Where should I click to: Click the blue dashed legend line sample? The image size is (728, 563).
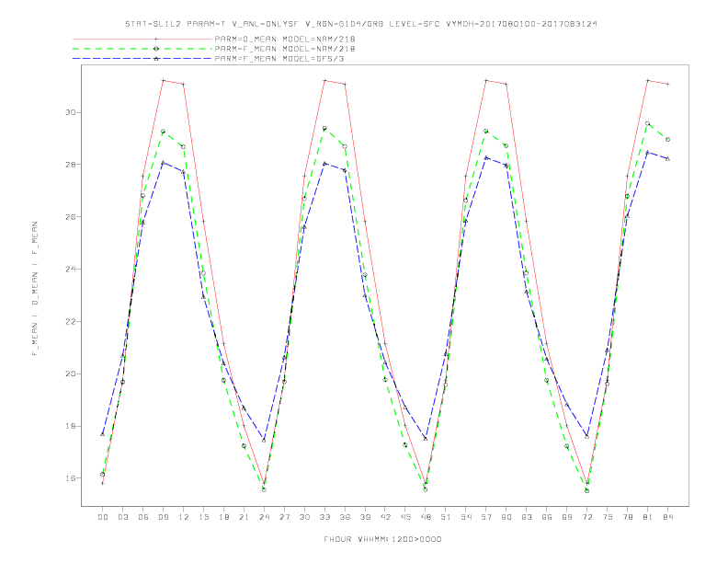click(x=142, y=59)
